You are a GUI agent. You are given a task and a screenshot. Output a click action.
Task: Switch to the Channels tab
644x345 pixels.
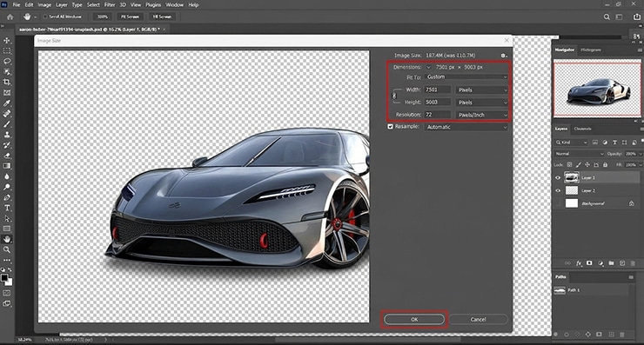click(x=582, y=129)
